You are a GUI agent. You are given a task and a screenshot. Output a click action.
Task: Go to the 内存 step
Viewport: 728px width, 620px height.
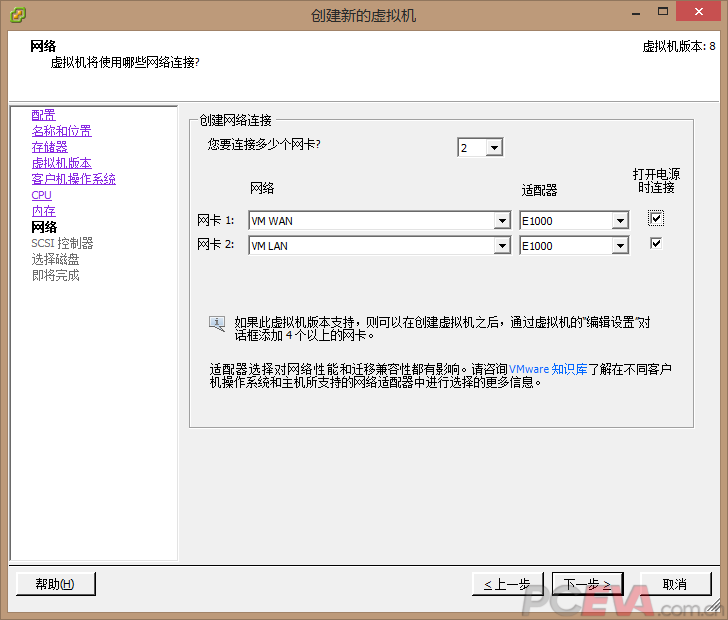pos(43,211)
